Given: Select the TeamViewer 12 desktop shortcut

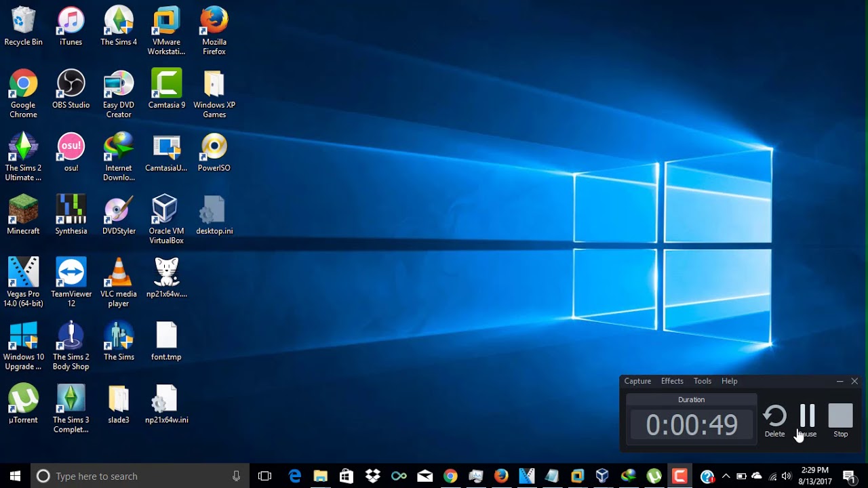Looking at the screenshot, I should [x=71, y=283].
